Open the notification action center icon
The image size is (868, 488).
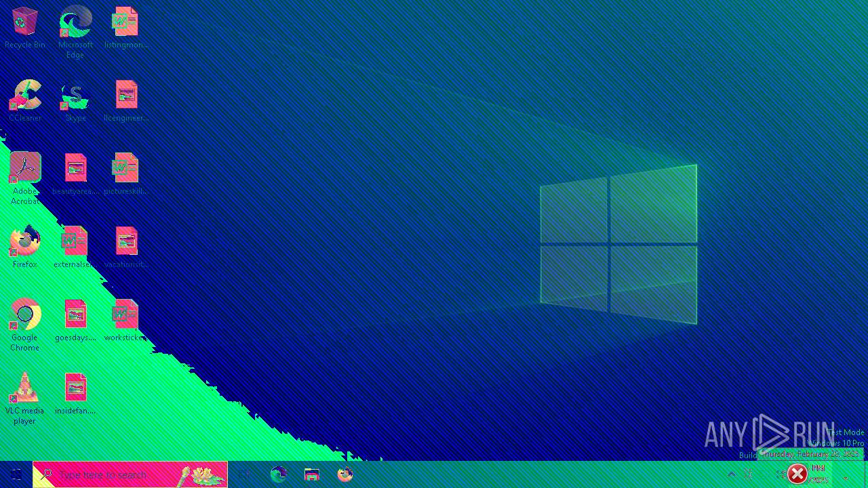(x=846, y=474)
